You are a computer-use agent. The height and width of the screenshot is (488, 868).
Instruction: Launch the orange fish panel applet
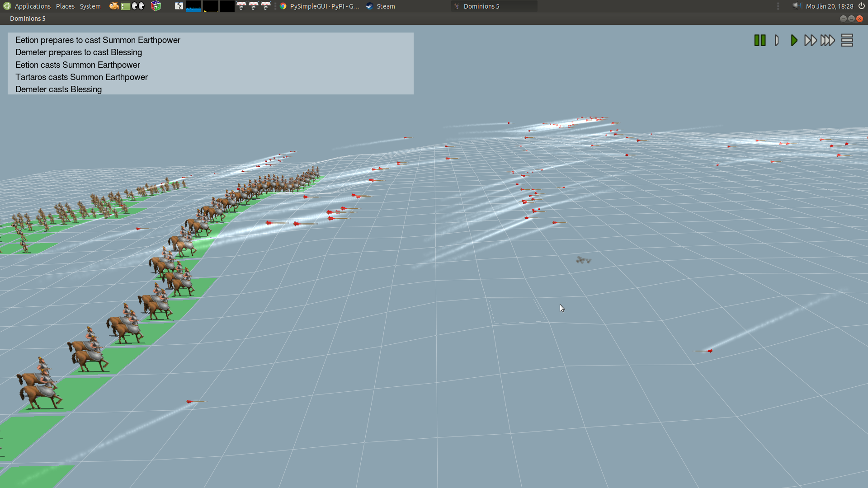pos(113,6)
